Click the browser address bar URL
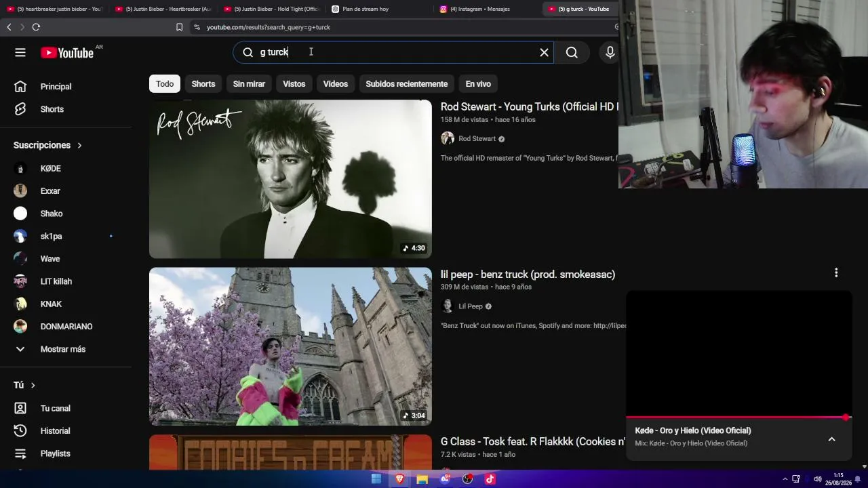Viewport: 868px width, 488px height. pos(269,27)
